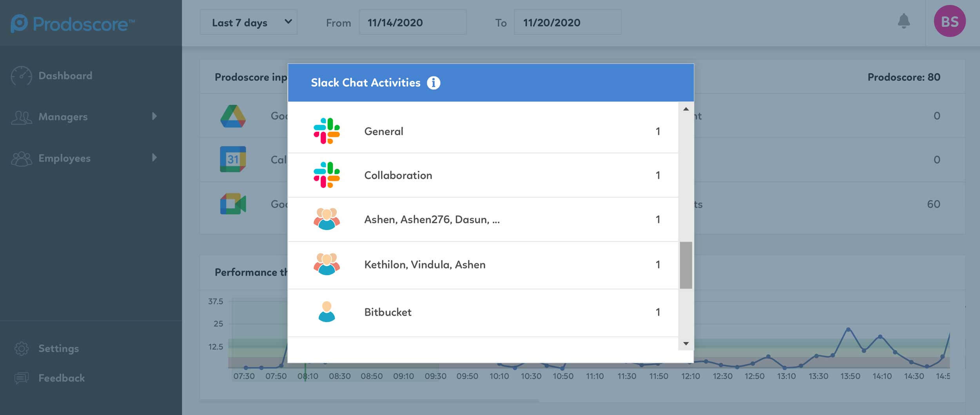Go to Dashboard menu item
The image size is (980, 415).
pyautogui.click(x=65, y=76)
